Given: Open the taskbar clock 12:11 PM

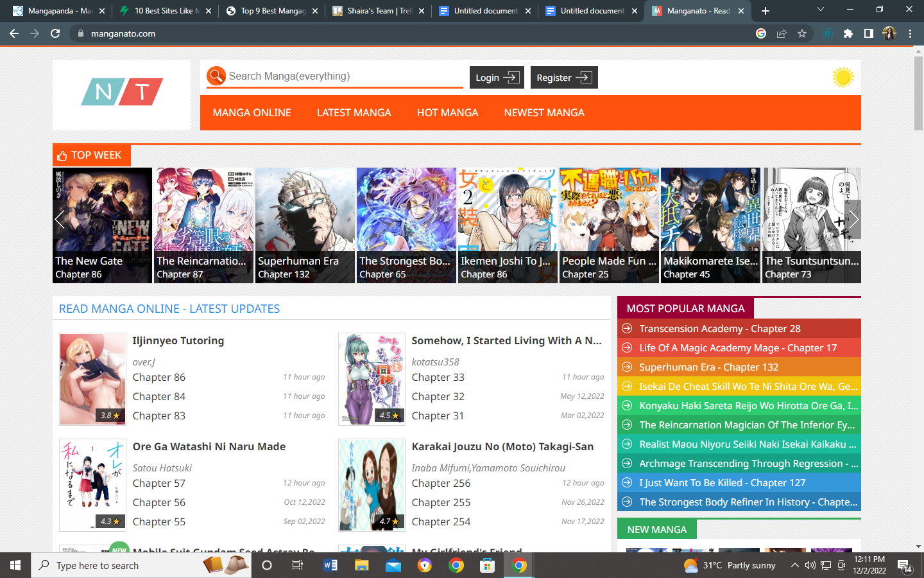Looking at the screenshot, I should click(869, 565).
